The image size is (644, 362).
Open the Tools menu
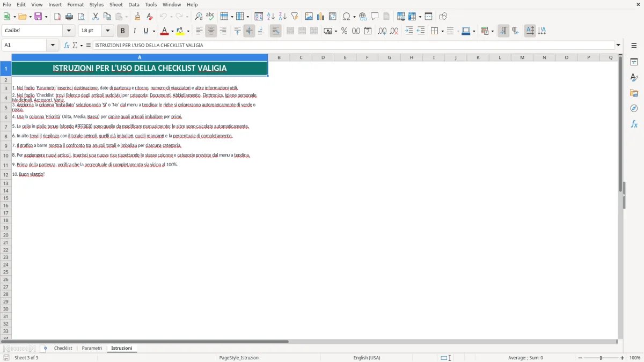[x=151, y=4]
